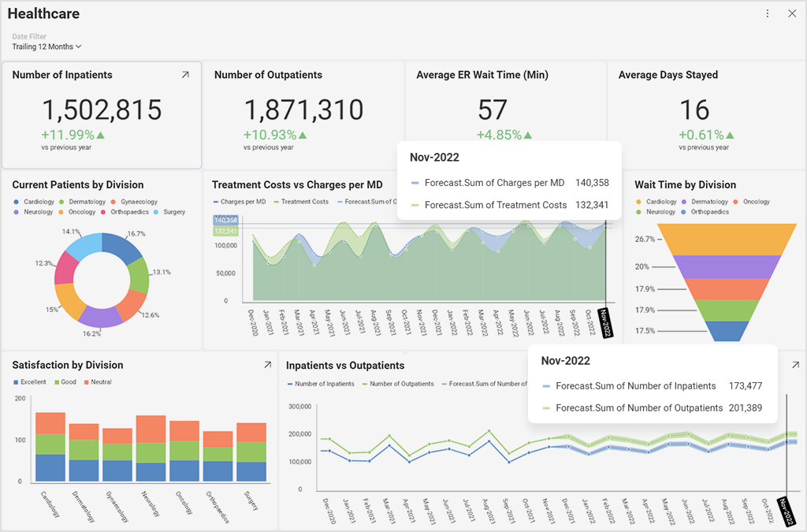Open the dashboard overflow menu
The height and width of the screenshot is (532, 807).
point(767,13)
